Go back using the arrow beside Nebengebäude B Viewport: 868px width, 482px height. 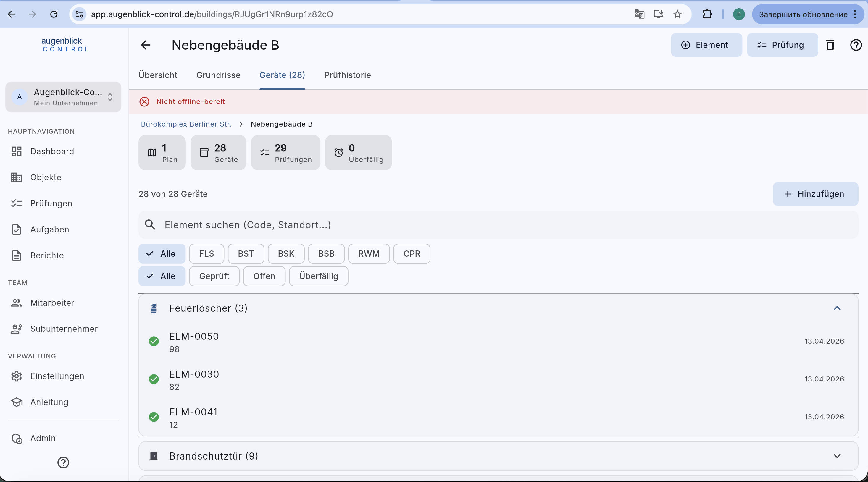tap(146, 45)
